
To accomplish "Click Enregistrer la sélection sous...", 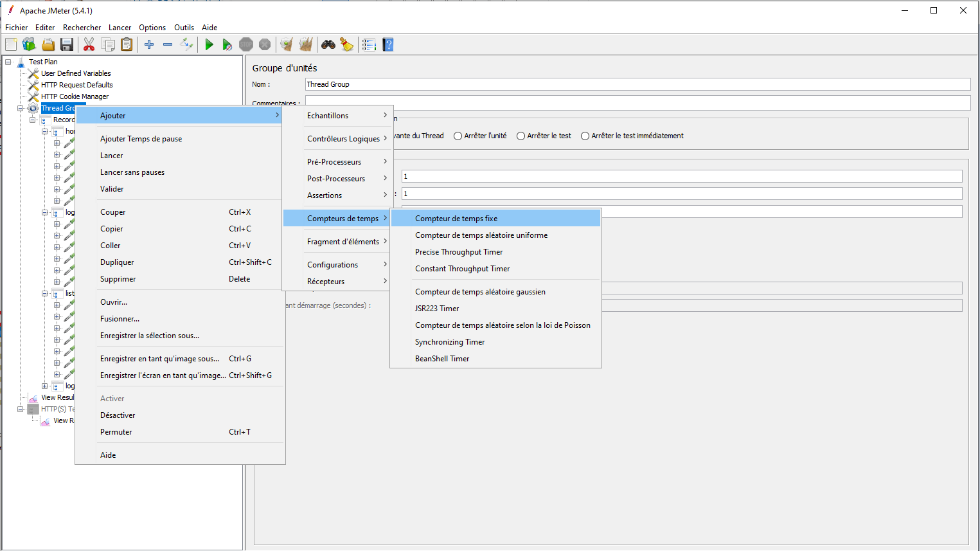I will [x=180, y=336].
